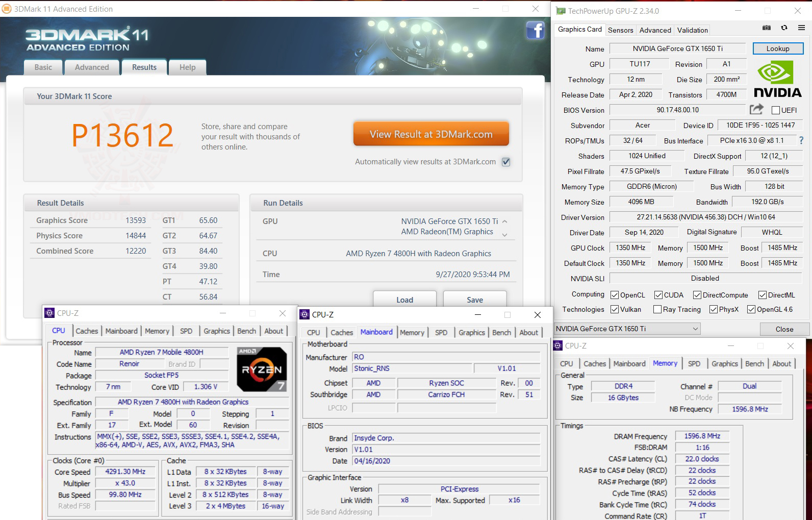Click the CPU-Z Memory window title icon
This screenshot has width=812, height=520.
[x=558, y=345]
